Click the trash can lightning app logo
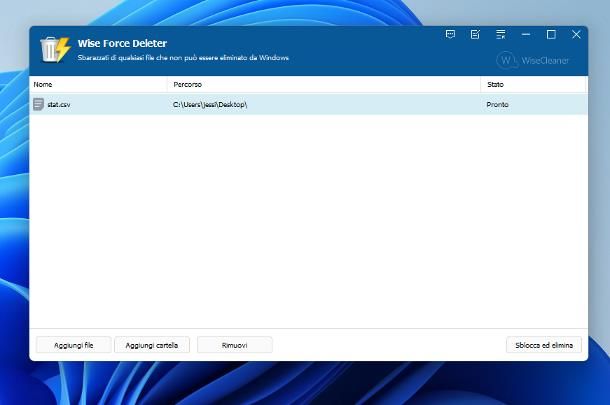Screen dimensions: 610x405 (x=55, y=49)
